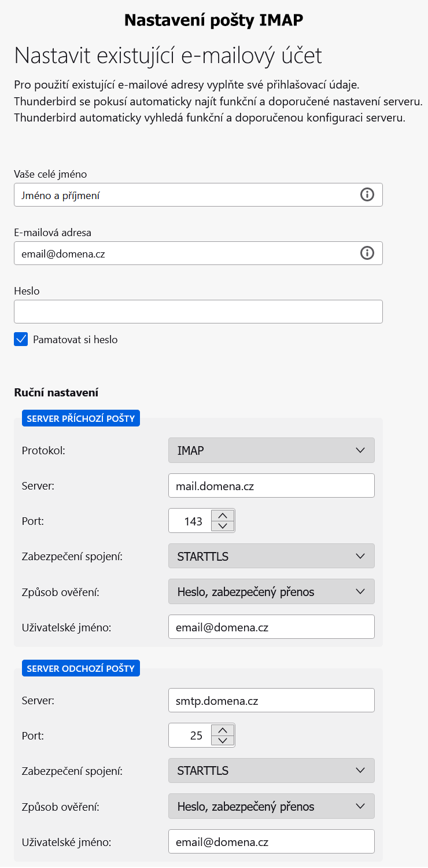Click the Jméno a příjmení name field
This screenshot has height=868, width=428.
coord(198,195)
